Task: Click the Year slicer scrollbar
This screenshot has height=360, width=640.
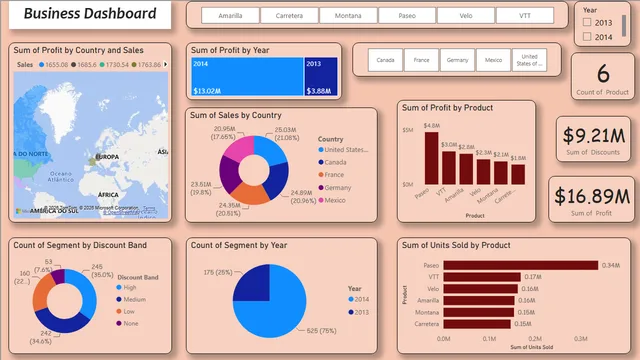Action: pos(624,26)
